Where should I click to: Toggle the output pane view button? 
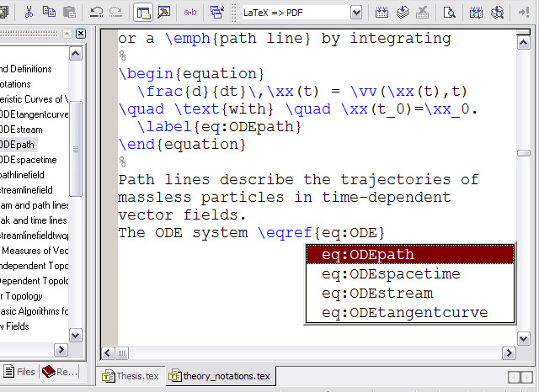pyautogui.click(x=163, y=12)
